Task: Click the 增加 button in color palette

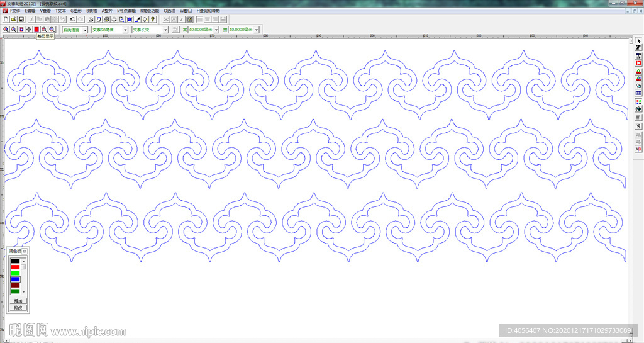Action: pyautogui.click(x=18, y=301)
